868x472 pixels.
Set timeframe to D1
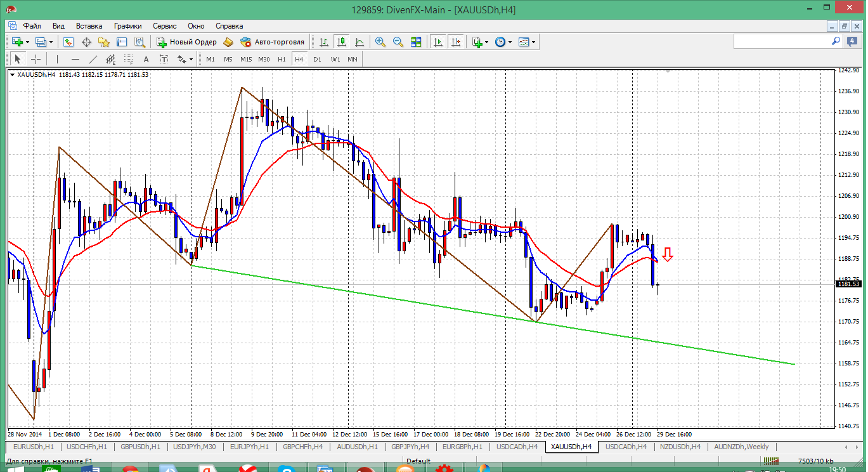[x=317, y=59]
